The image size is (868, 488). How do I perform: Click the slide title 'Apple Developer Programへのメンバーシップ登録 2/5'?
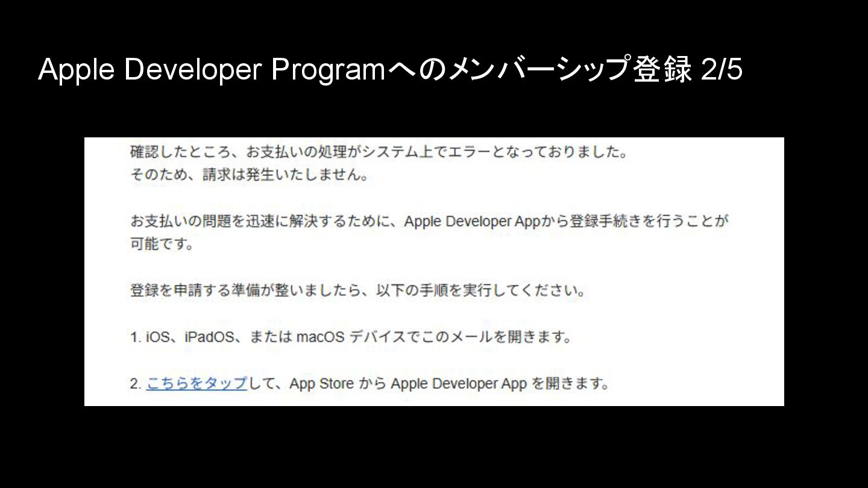[x=391, y=70]
